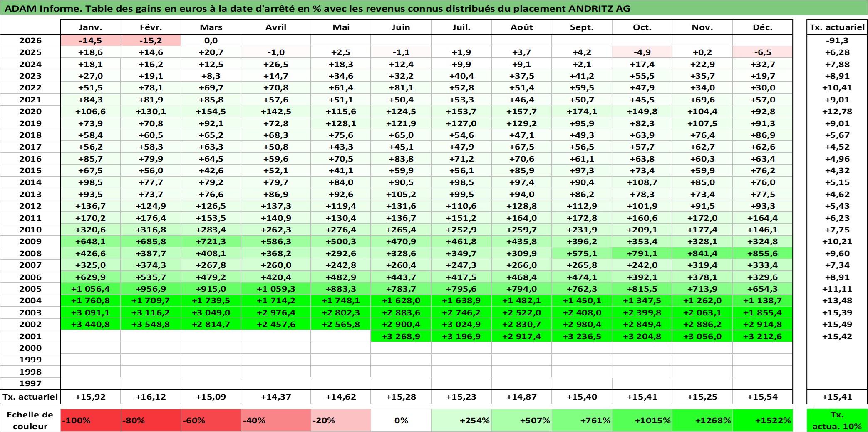Select the +841,4 cell in November 2008

[702, 253]
